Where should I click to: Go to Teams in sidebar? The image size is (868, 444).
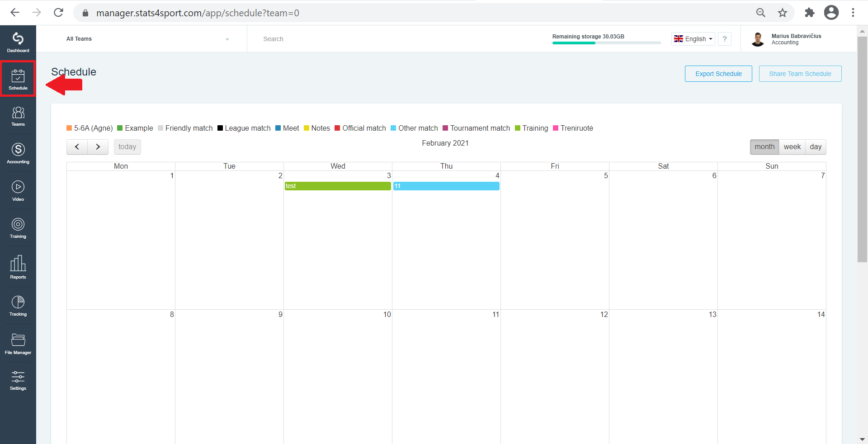[x=18, y=116]
